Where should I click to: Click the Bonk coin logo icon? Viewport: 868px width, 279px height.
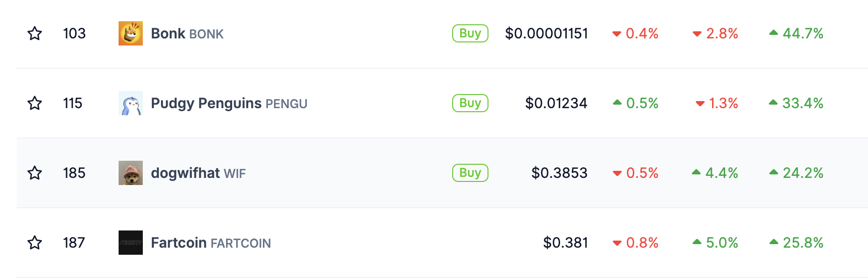[x=131, y=33]
